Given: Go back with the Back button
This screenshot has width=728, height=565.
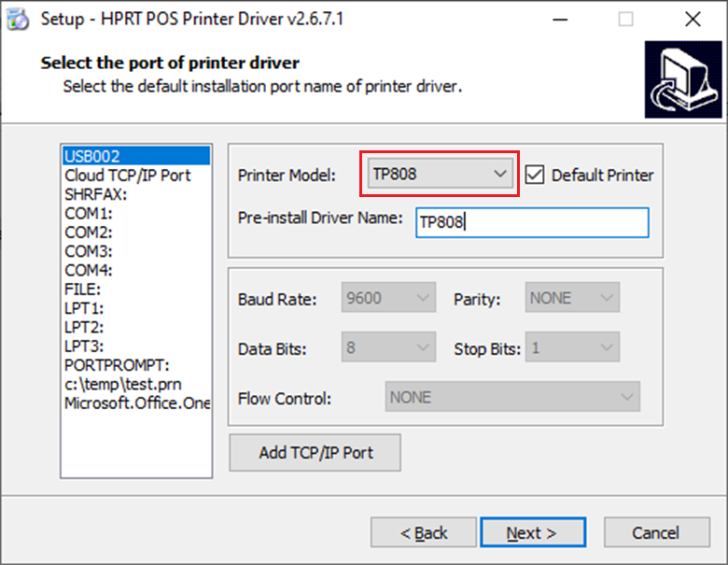Looking at the screenshot, I should point(424,532).
